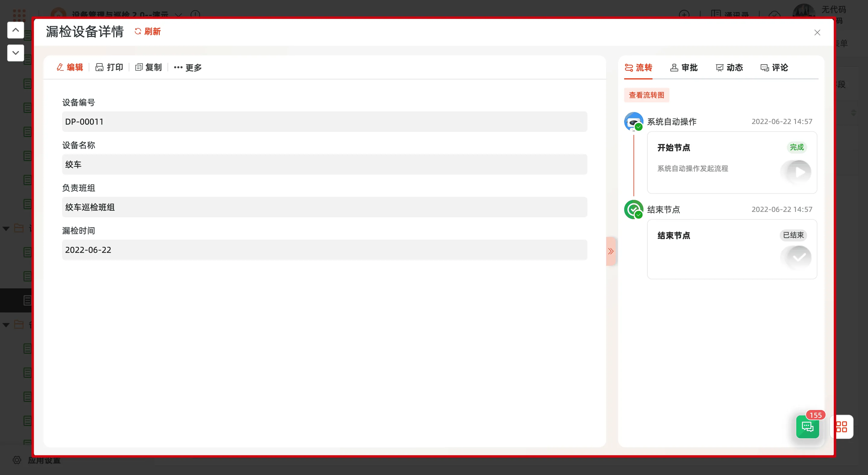Go to next record with down arrow
Image resolution: width=868 pixels, height=475 pixels.
coord(15,53)
